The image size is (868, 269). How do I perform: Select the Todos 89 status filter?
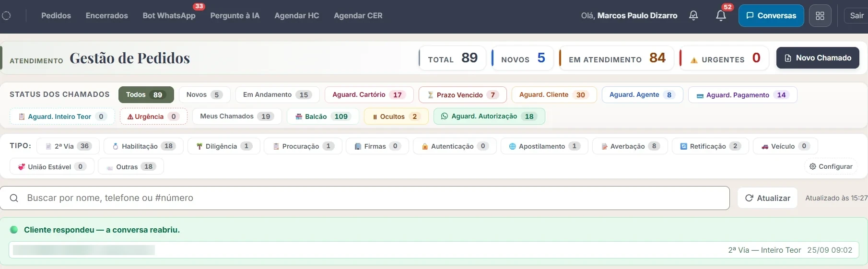pyautogui.click(x=146, y=94)
